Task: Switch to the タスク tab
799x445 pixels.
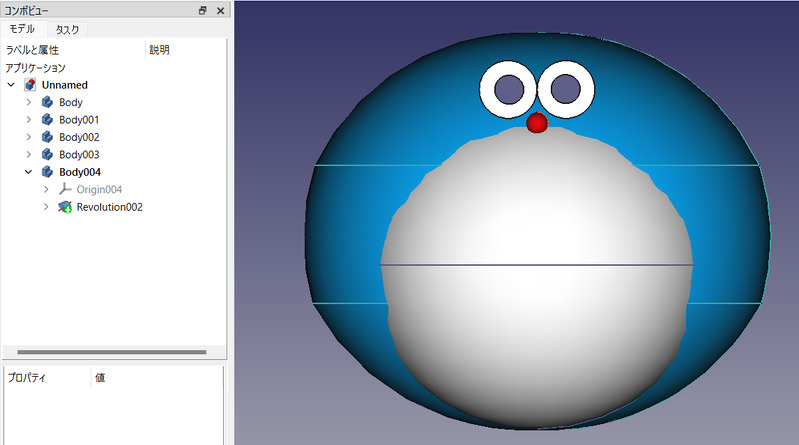Action: (67, 30)
